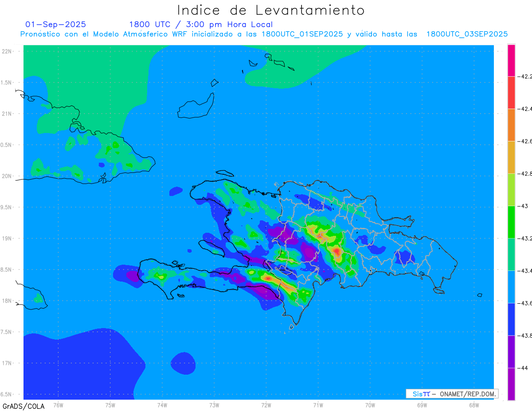Viewport: 532px width, 411px height.
Task: Click the '68W' longitude label
Action: [474, 404]
